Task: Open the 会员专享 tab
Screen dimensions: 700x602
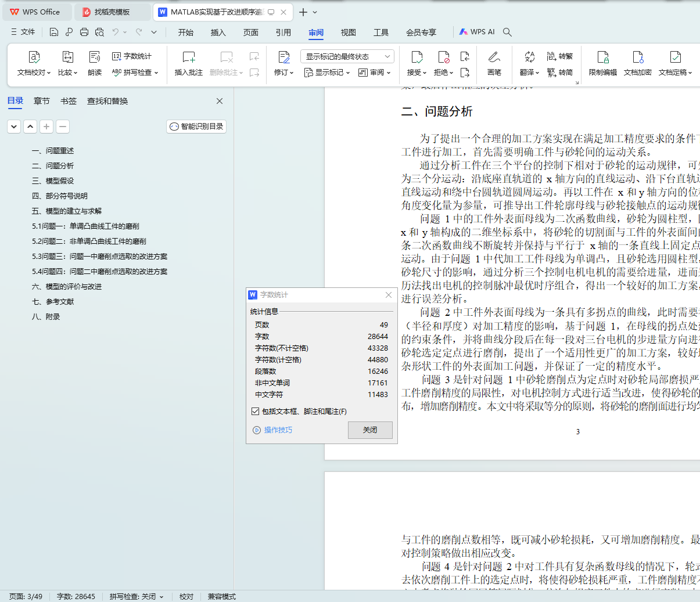Action: 421,33
